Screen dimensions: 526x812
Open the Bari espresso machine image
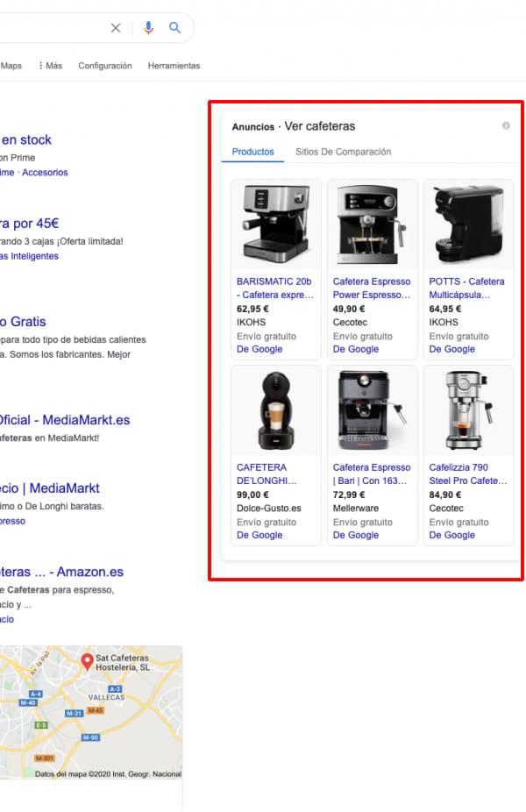(x=373, y=410)
